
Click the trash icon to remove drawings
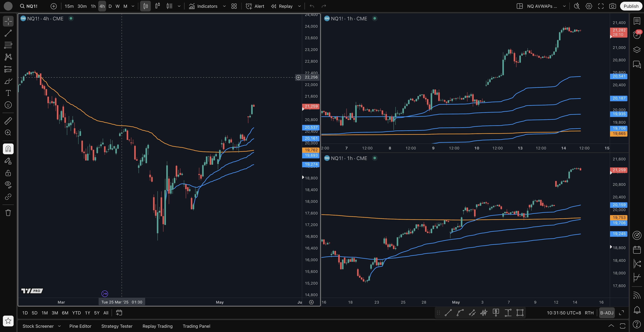(x=8, y=213)
